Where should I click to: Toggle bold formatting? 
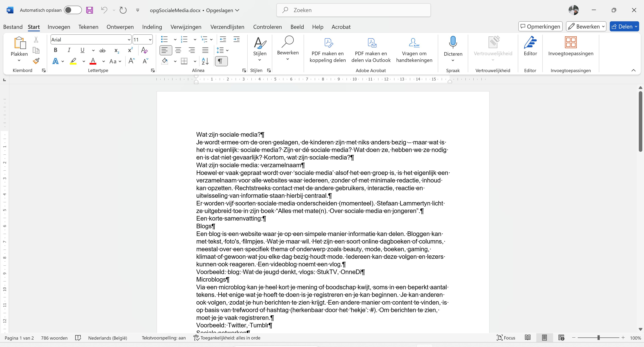point(56,50)
